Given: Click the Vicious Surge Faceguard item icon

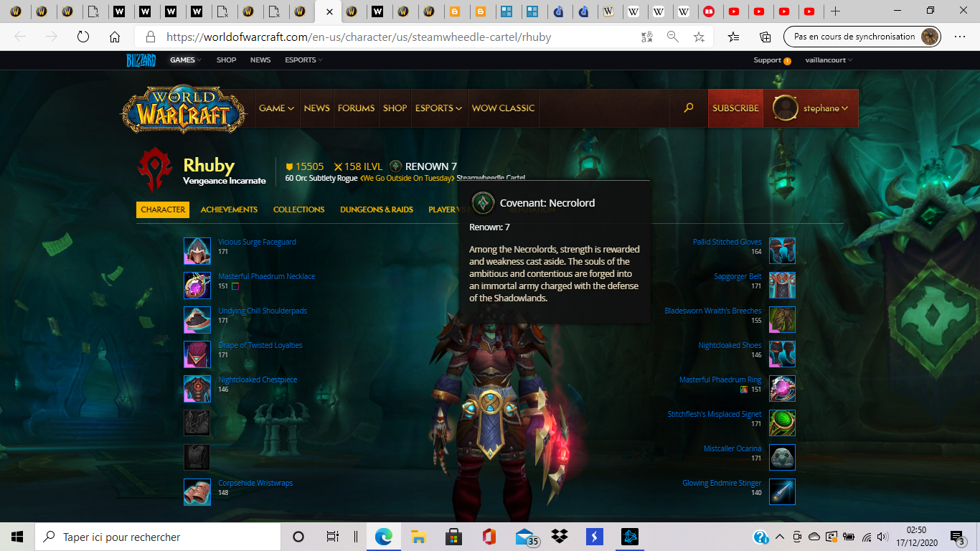Looking at the screenshot, I should (197, 251).
